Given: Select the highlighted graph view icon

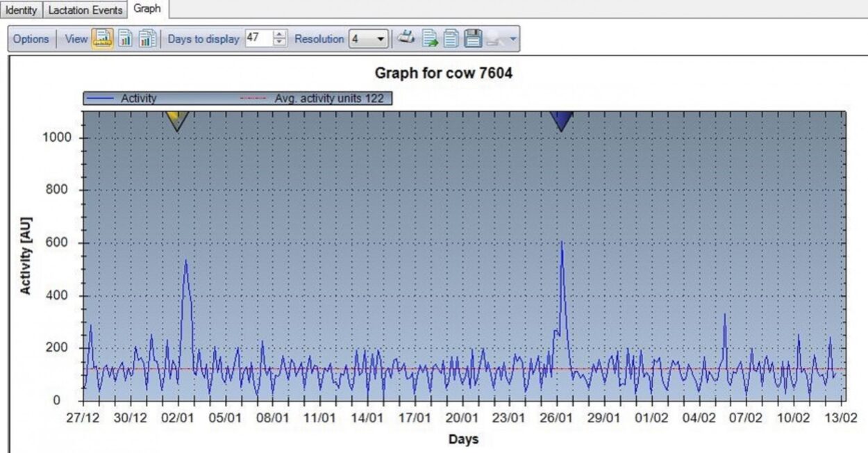Looking at the screenshot, I should pos(103,39).
